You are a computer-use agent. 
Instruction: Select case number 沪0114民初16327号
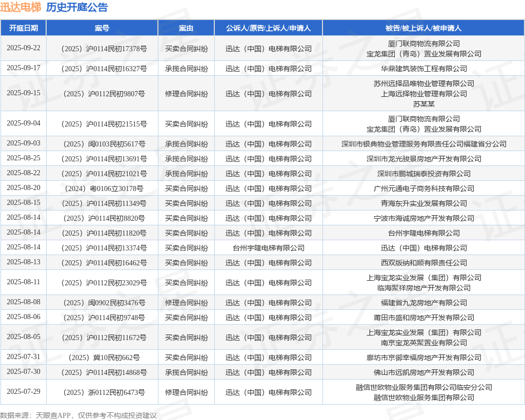[104, 69]
